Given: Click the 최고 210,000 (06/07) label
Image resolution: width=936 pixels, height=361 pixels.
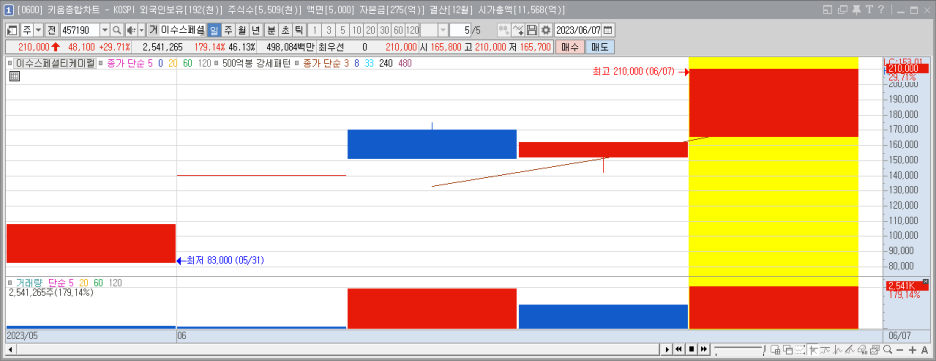Looking at the screenshot, I should pos(633,72).
